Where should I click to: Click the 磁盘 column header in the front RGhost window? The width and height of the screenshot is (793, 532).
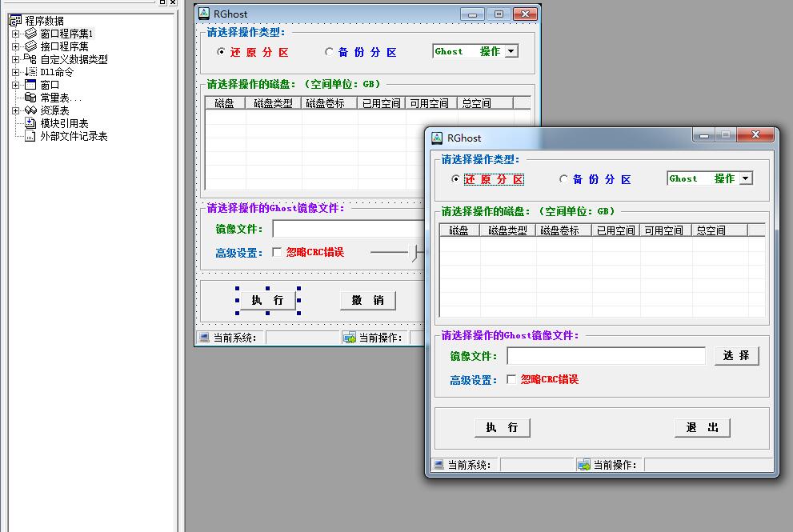pos(459,230)
